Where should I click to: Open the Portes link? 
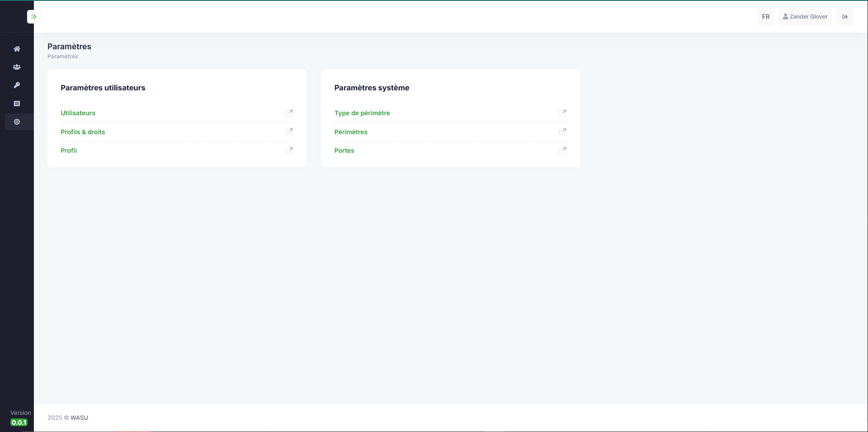pyautogui.click(x=344, y=150)
